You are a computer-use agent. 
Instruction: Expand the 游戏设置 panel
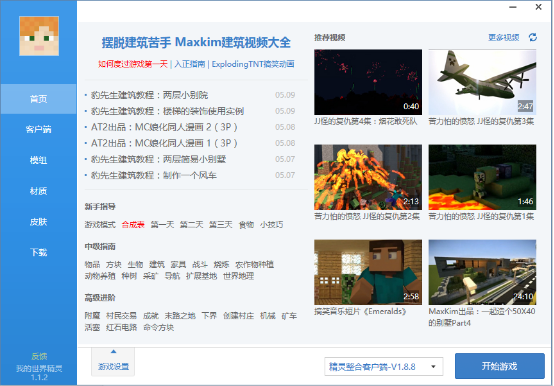tap(113, 362)
